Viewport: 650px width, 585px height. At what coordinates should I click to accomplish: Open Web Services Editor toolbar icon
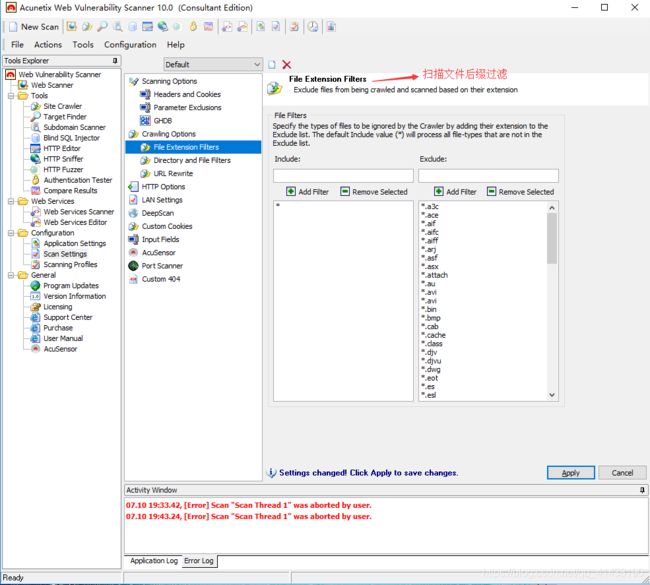pos(243,27)
